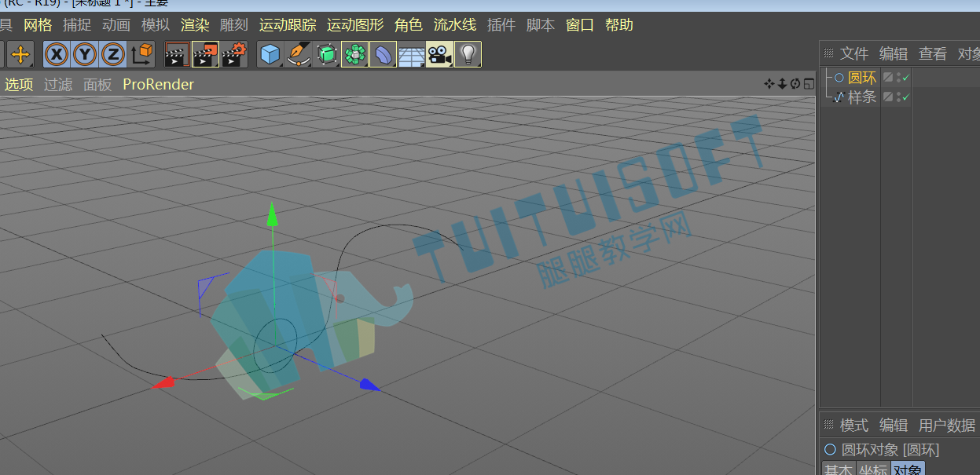This screenshot has width=980, height=475.
Task: Open the ProRender viewport menu
Action: tap(158, 84)
